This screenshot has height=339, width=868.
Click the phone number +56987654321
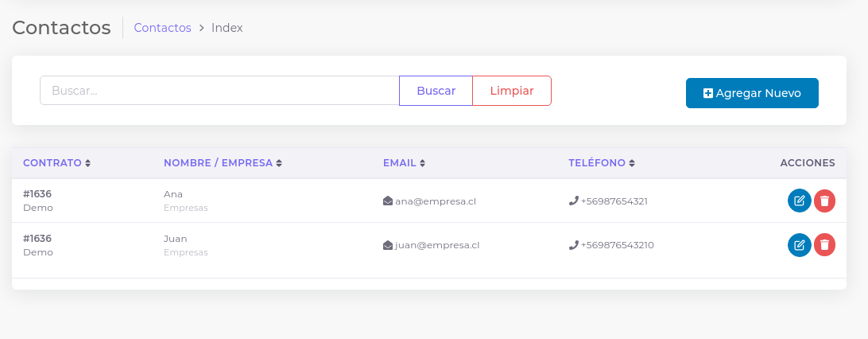[614, 201]
